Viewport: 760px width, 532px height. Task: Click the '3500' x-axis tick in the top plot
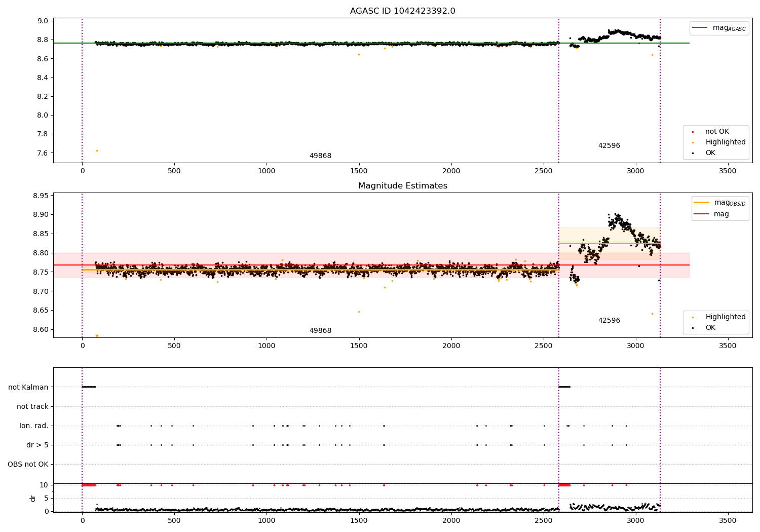coord(728,171)
